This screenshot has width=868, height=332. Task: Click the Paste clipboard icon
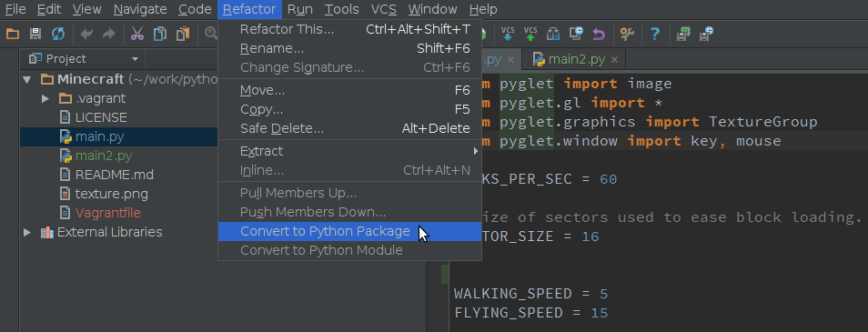click(183, 35)
